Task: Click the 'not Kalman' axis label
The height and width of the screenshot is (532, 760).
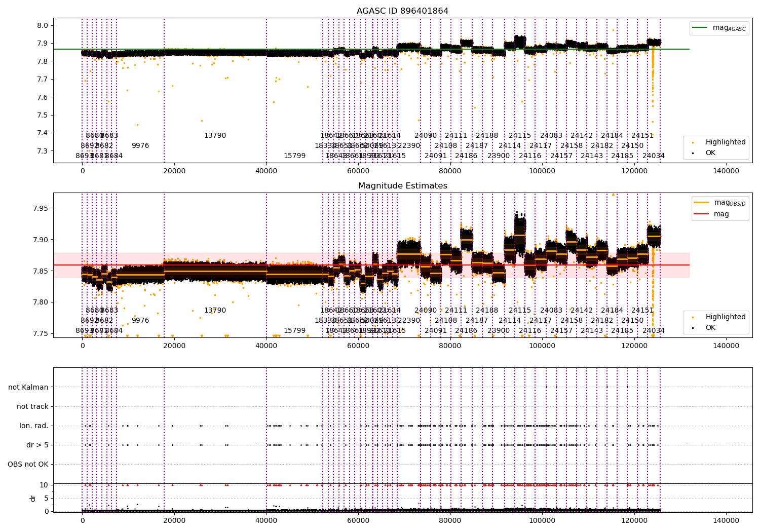Action: click(28, 387)
